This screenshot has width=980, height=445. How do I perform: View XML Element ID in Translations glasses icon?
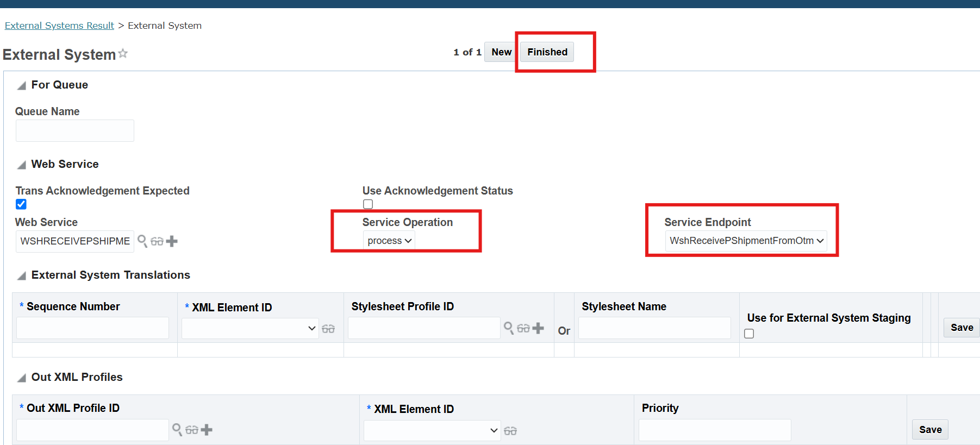point(328,329)
